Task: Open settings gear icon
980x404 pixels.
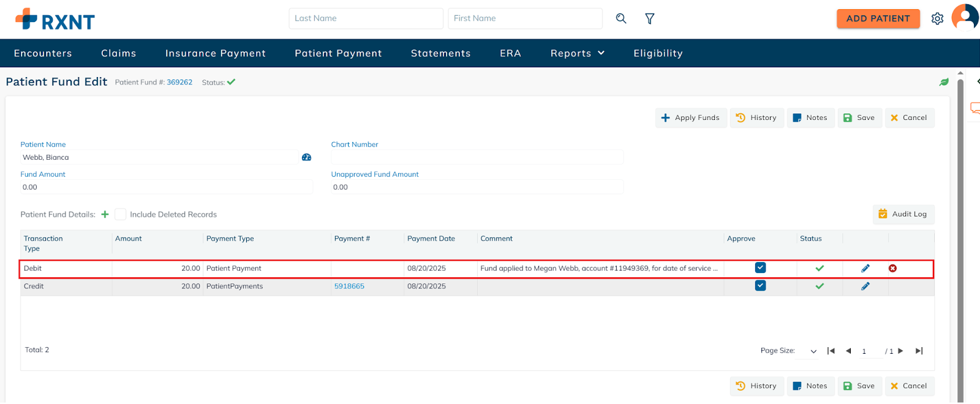Action: tap(937, 19)
